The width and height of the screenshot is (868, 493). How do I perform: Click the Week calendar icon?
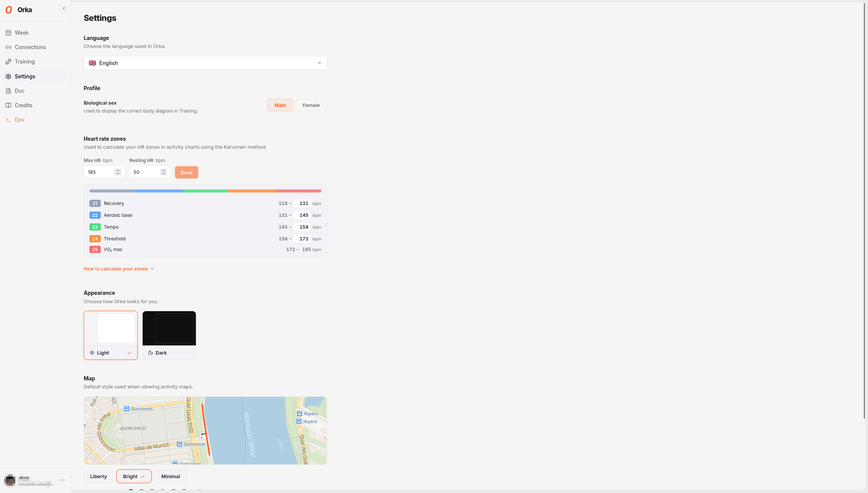pos(8,33)
